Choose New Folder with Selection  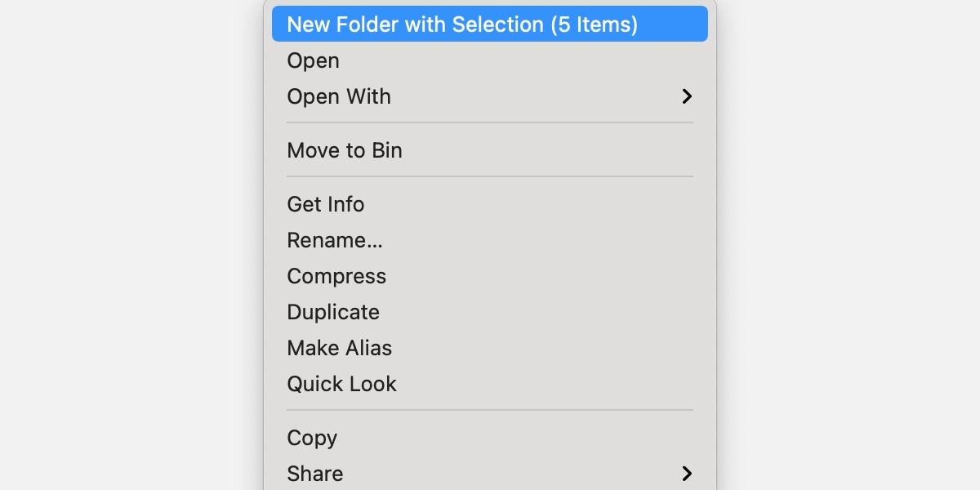point(461,24)
